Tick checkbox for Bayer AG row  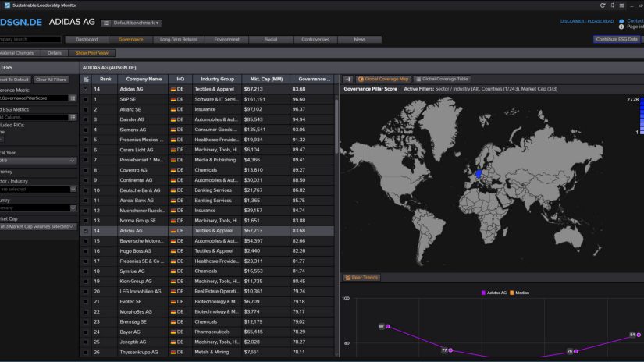86,332
